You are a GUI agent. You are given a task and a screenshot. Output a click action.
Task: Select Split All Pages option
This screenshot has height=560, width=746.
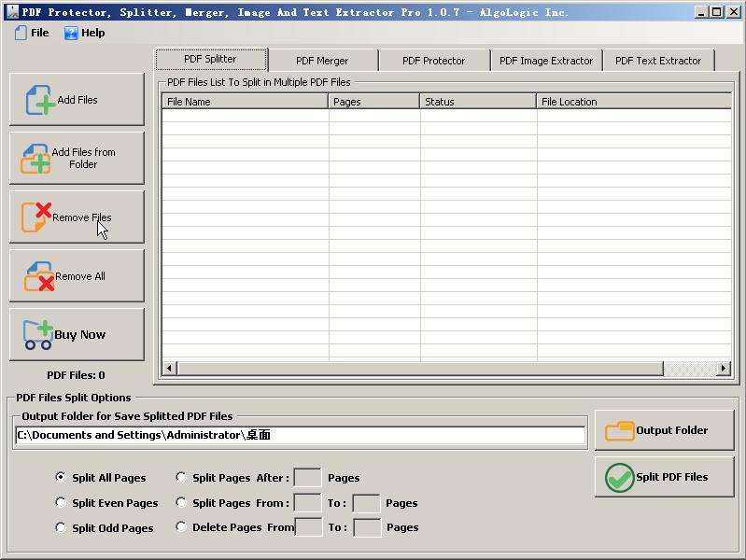61,477
